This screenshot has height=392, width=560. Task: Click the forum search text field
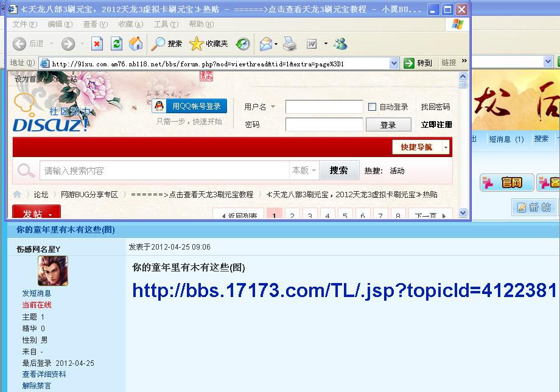click(x=164, y=170)
